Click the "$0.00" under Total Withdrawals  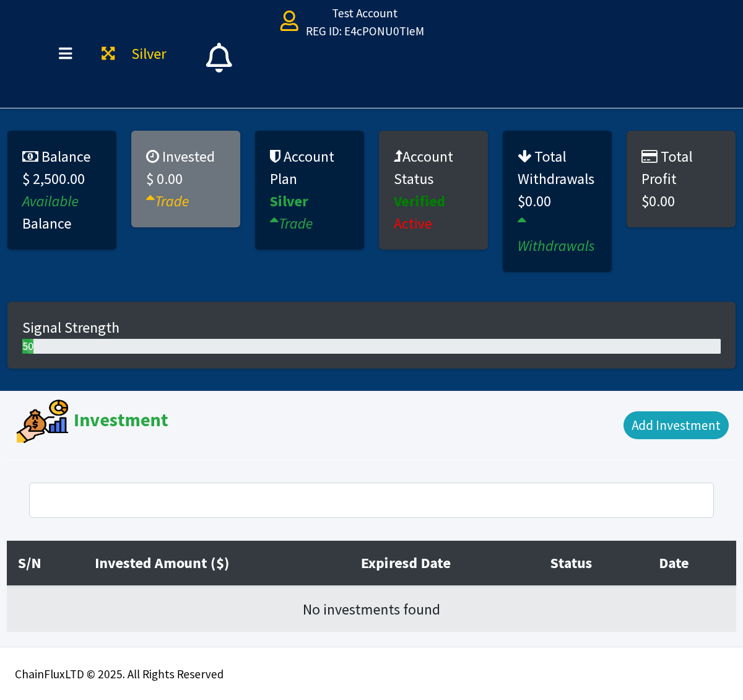[x=534, y=201]
